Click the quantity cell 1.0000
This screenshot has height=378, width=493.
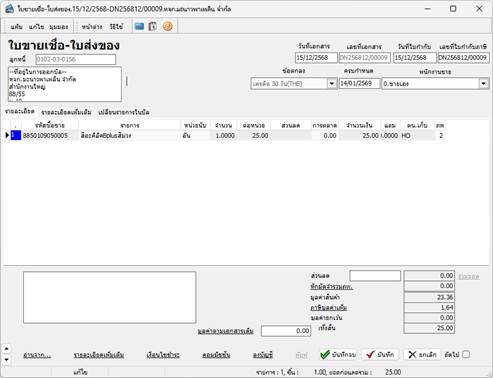[223, 136]
